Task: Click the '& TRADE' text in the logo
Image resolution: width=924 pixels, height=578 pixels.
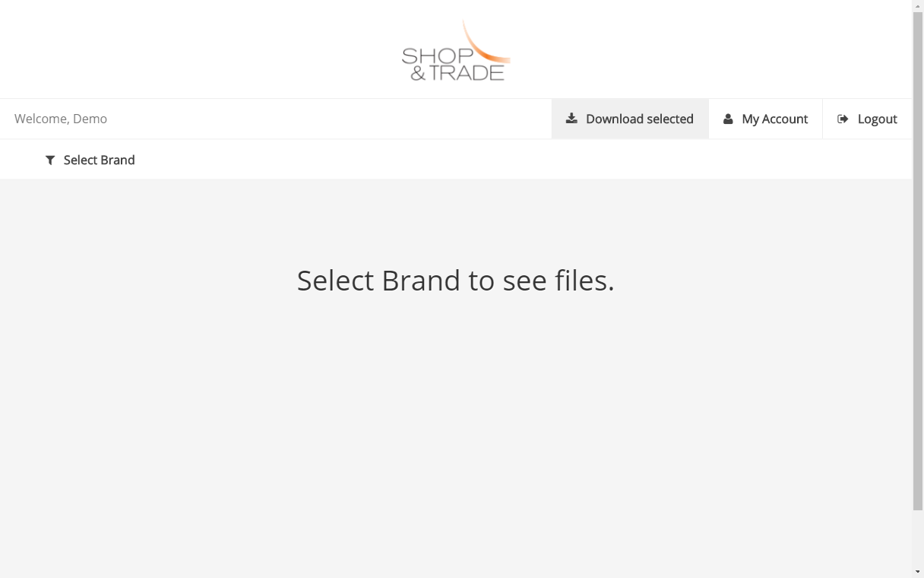Action: [457, 73]
